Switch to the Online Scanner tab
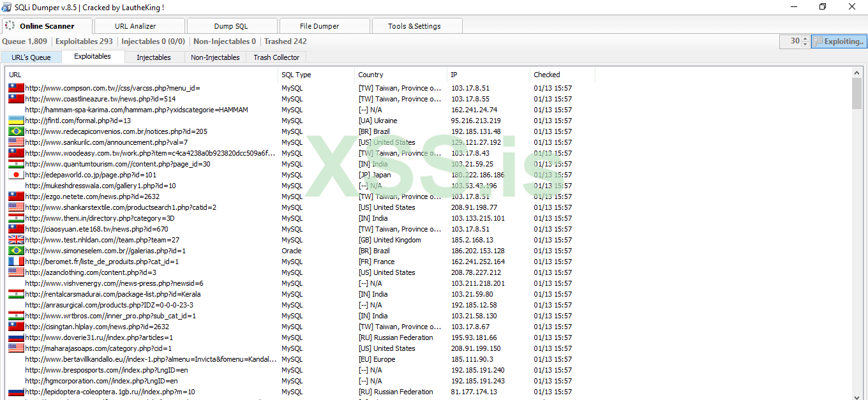Viewport: 868px width, 400px height. [x=47, y=26]
